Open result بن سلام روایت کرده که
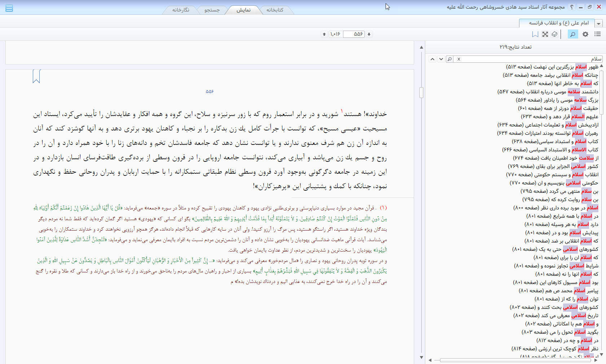606x364 pixels. tap(560, 200)
